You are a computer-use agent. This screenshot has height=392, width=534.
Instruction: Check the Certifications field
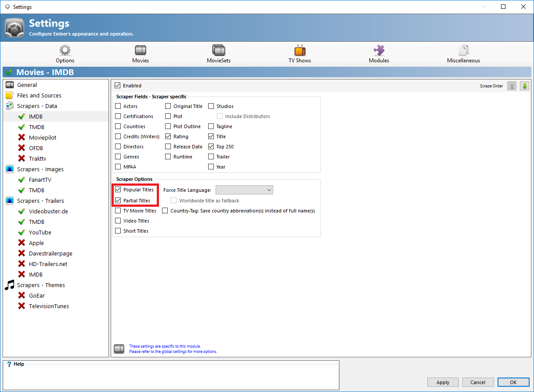[x=118, y=116]
